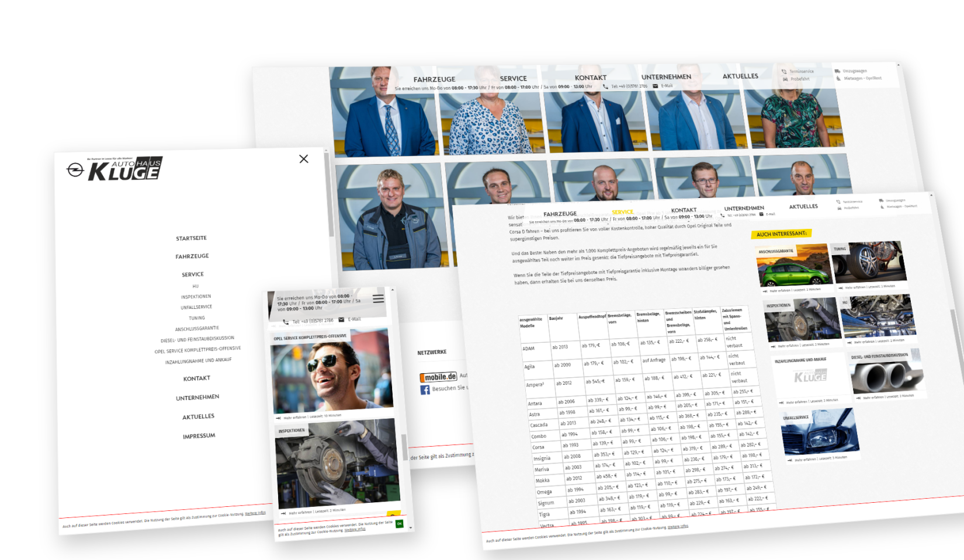Click the highlighted SERVICE tab on the price table page

622,213
